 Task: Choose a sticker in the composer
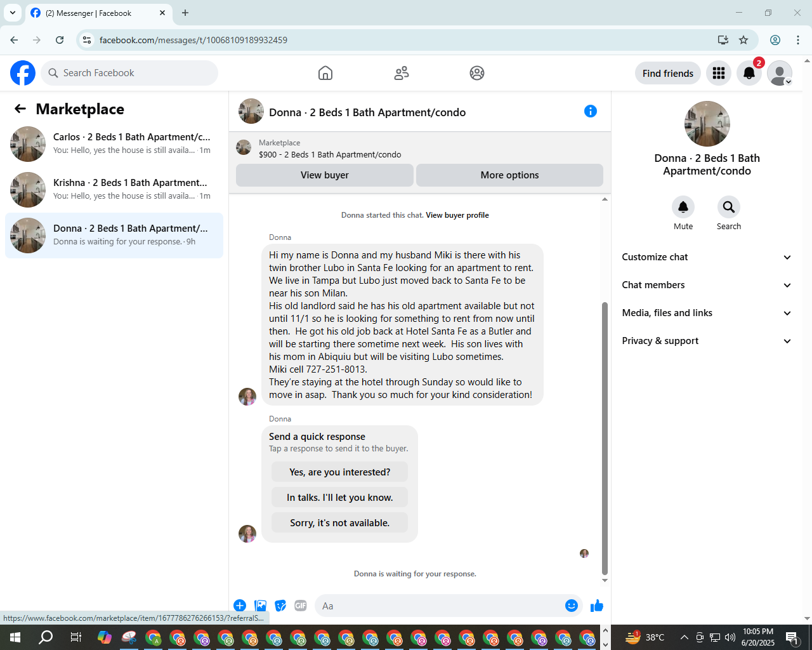point(280,606)
